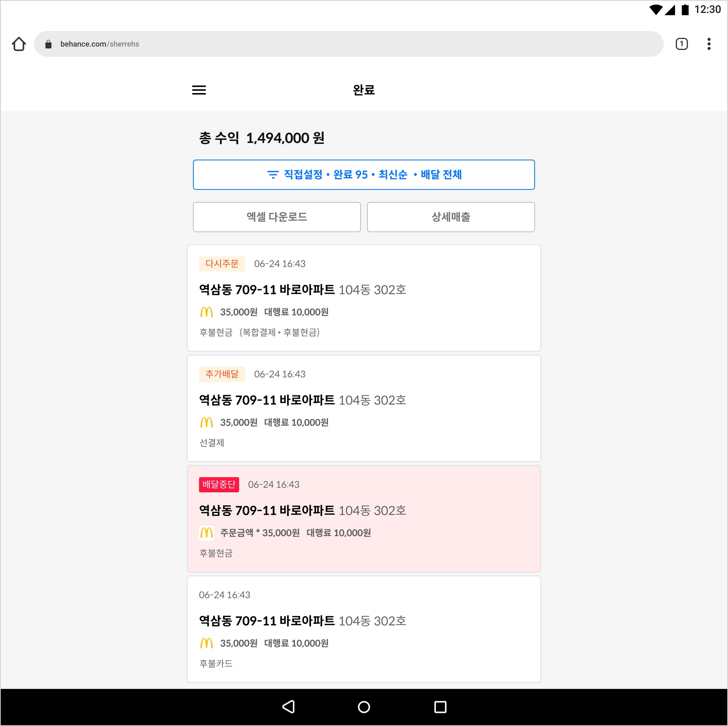The width and height of the screenshot is (728, 726).
Task: Click the lock icon in address bar
Action: (x=48, y=44)
